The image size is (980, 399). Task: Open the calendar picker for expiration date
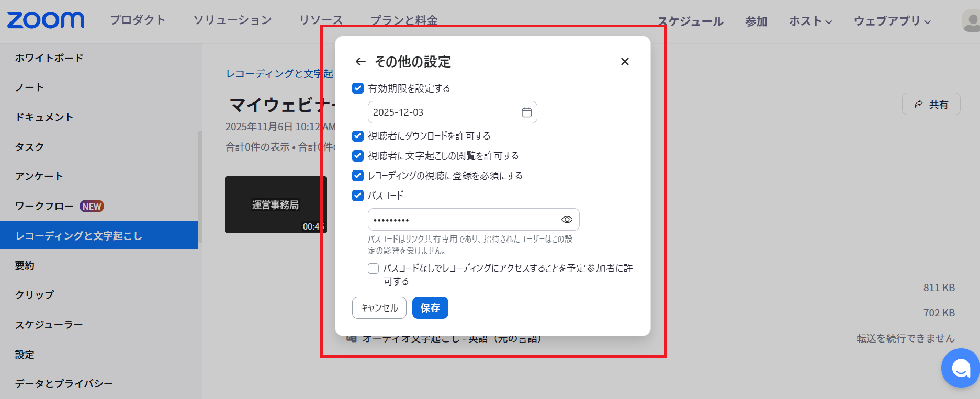(x=526, y=112)
